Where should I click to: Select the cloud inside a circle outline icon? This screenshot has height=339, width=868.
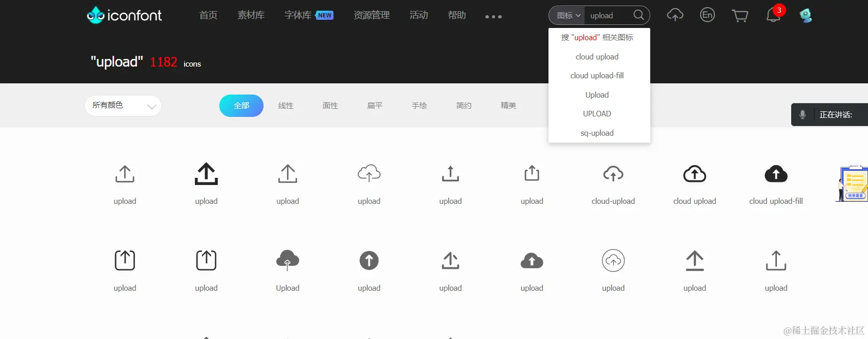coord(613,261)
